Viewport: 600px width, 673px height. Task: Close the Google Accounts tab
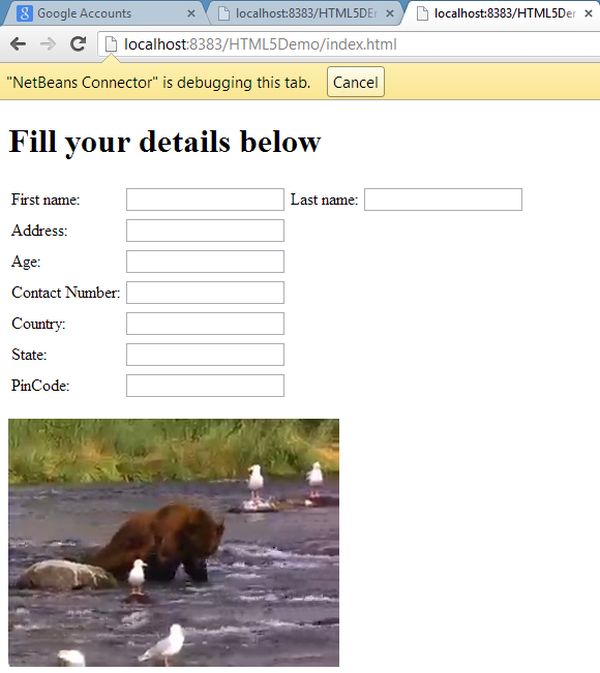191,14
